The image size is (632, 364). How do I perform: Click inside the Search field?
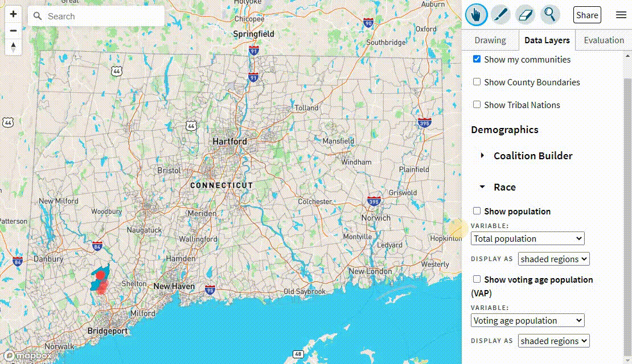(96, 16)
